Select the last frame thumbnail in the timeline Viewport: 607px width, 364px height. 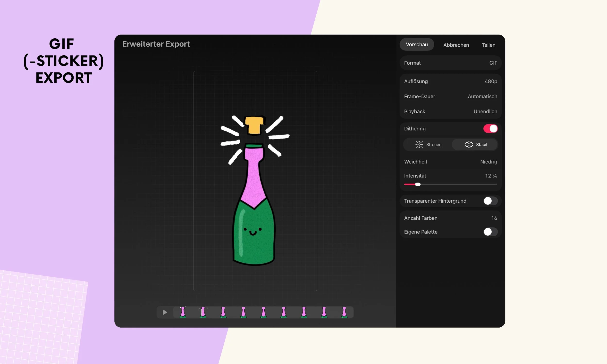[344, 312]
